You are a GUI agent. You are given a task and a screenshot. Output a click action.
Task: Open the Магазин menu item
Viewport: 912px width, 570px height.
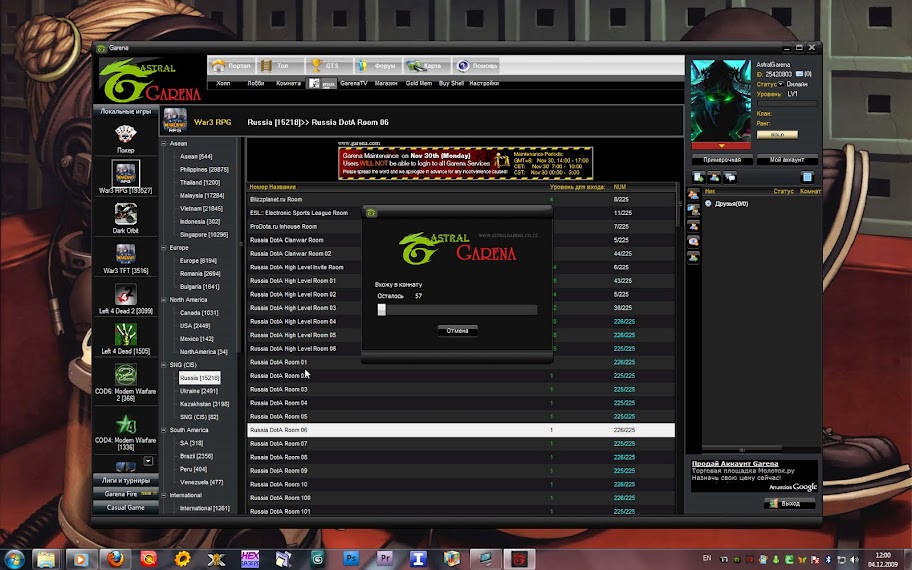click(x=386, y=84)
